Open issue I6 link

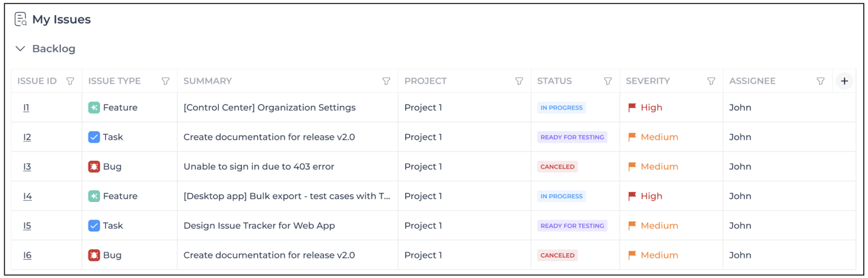27,255
